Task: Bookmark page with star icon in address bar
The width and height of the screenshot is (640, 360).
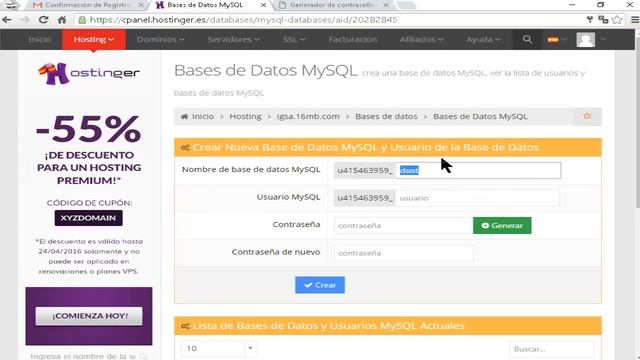Action: click(x=617, y=20)
